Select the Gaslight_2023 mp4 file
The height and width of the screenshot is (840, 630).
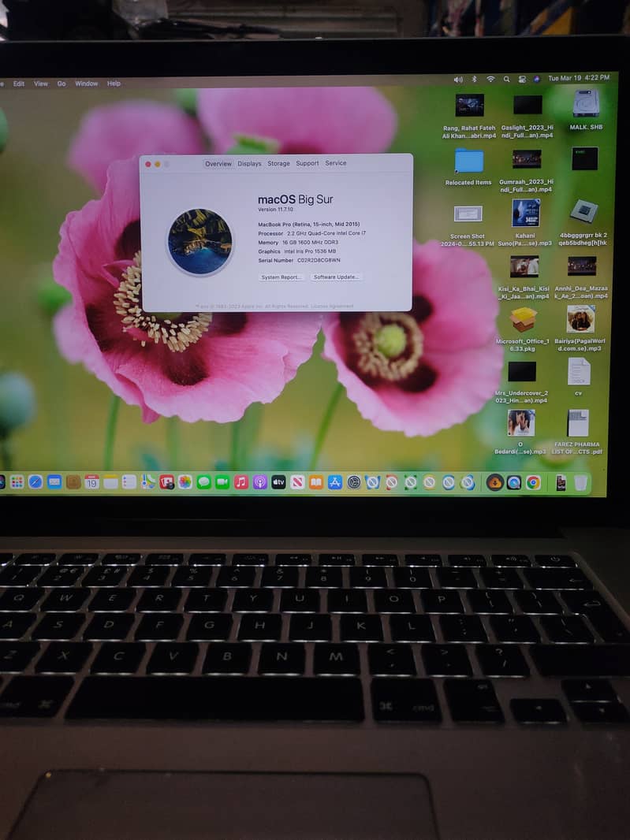(527, 106)
